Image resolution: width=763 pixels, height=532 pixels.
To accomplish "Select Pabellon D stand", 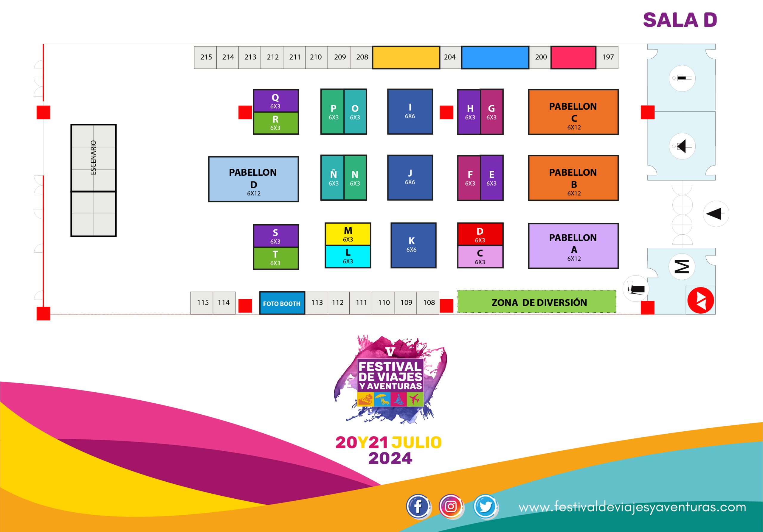I will point(254,179).
